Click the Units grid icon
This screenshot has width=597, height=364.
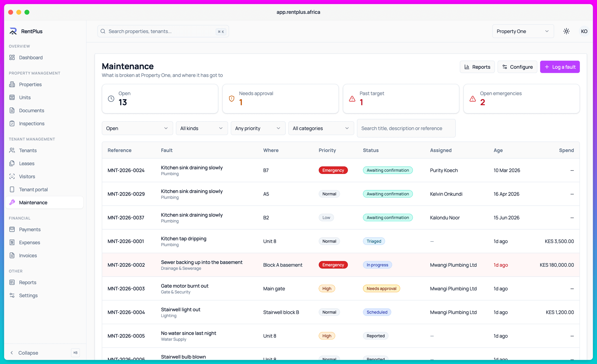12,97
